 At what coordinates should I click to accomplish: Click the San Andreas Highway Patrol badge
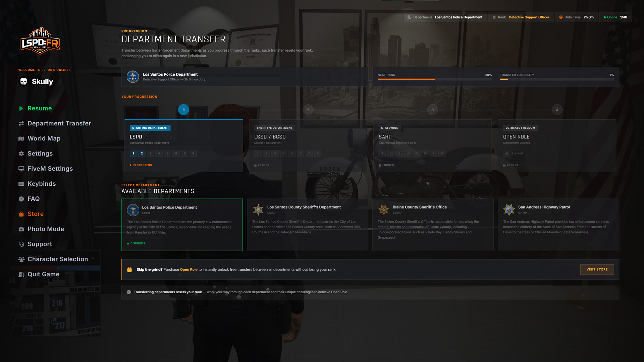click(509, 210)
